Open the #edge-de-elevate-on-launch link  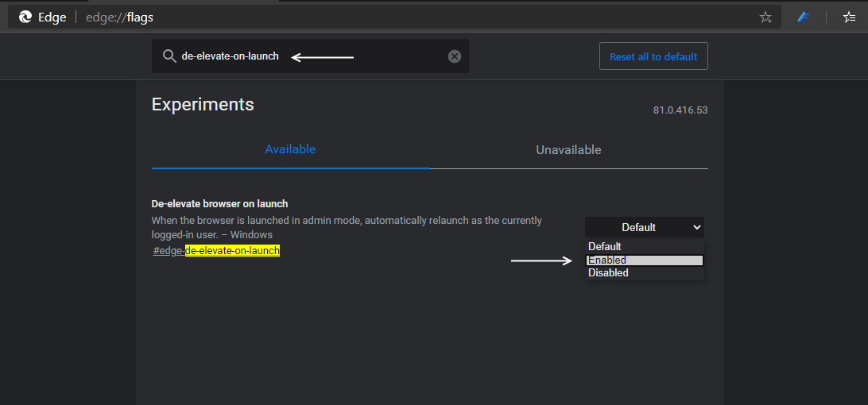(x=216, y=251)
